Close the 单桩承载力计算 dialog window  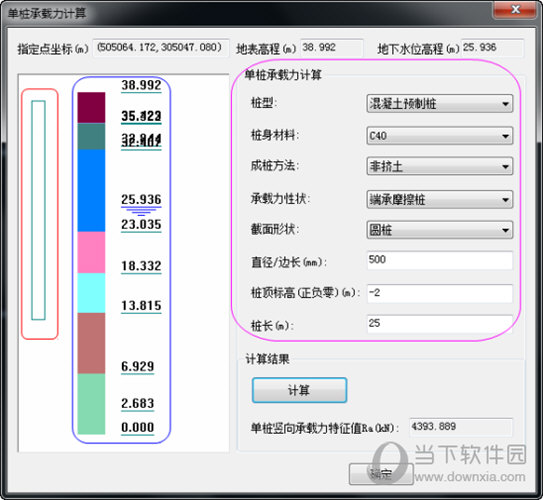pyautogui.click(x=515, y=9)
